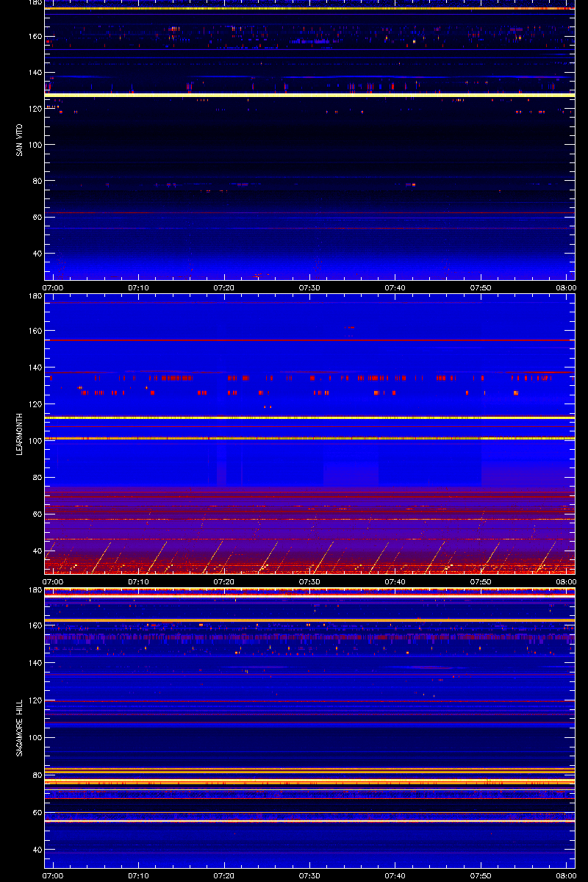The width and height of the screenshot is (588, 882).
Task: Click 07:00 time label under Learmonth panel
Action: (53, 581)
